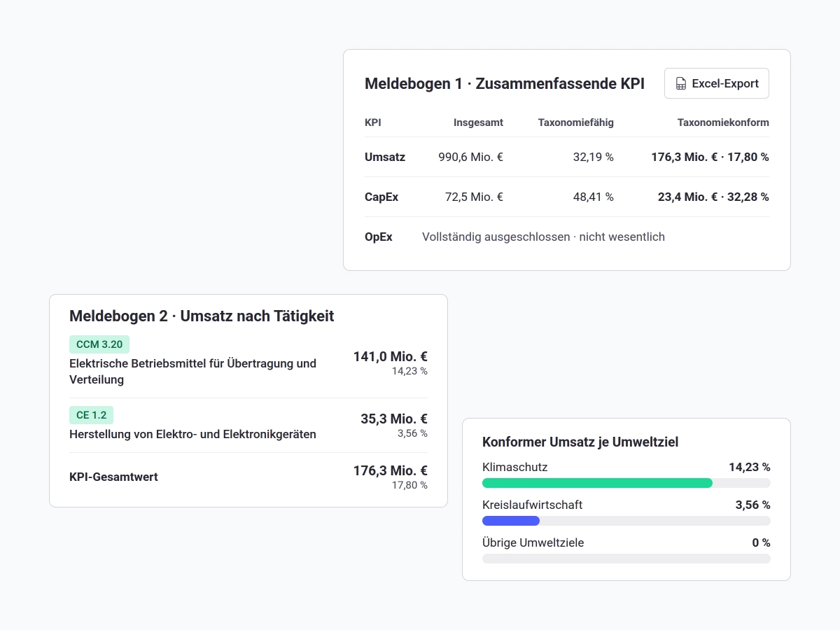
Task: Select the Umsatz row label
Action: (x=385, y=157)
